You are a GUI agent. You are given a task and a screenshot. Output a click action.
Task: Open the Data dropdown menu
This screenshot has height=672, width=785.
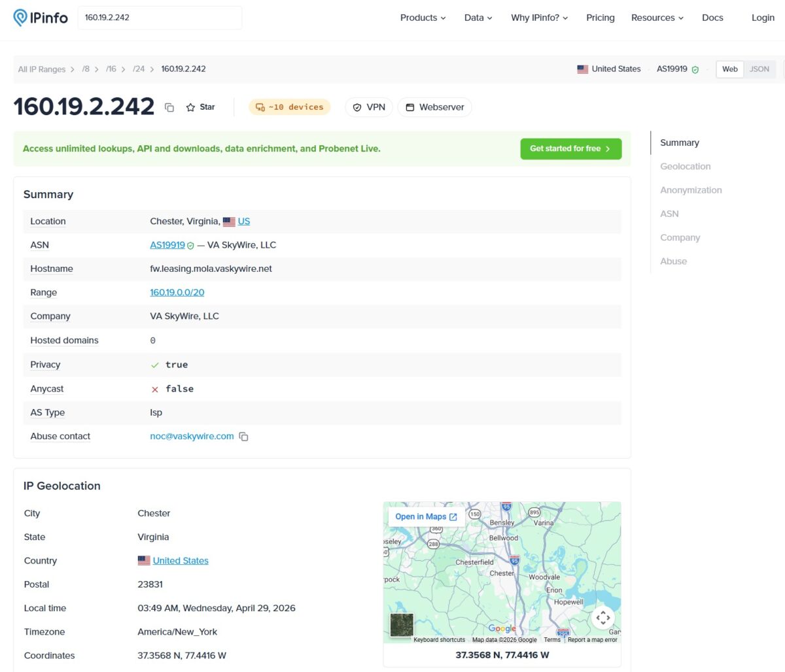(x=478, y=18)
